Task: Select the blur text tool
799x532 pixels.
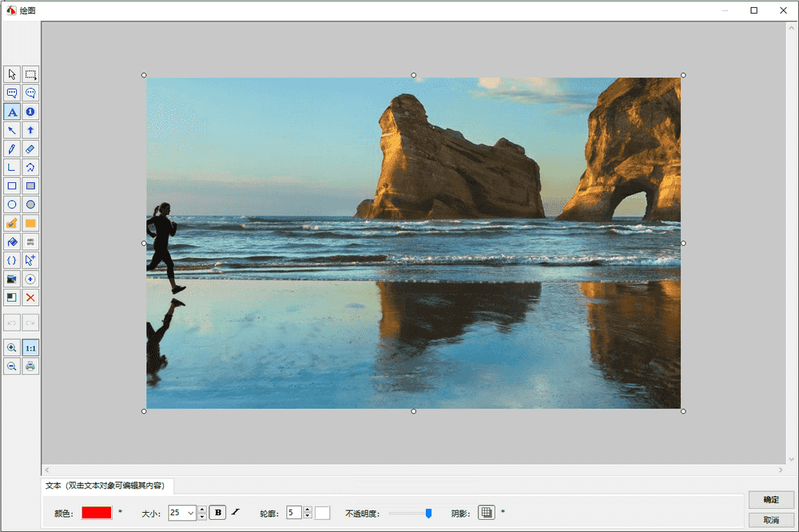Action: pos(30,241)
